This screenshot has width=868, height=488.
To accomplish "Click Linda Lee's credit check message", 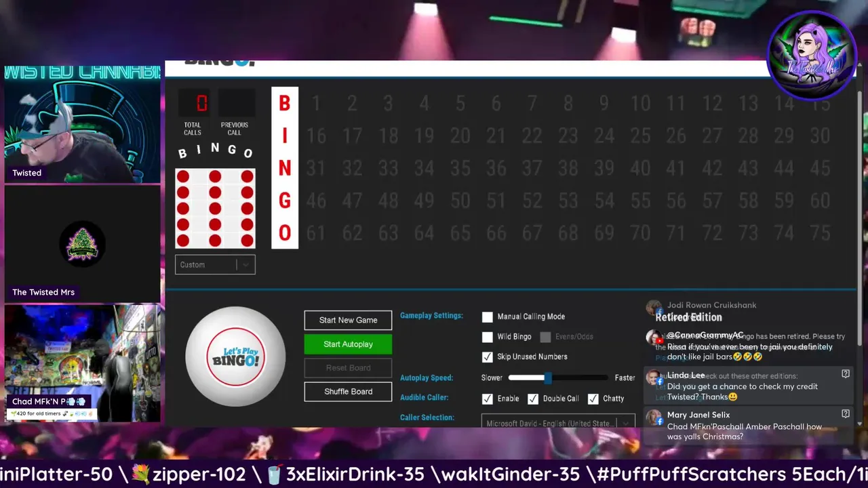I will [x=742, y=392].
